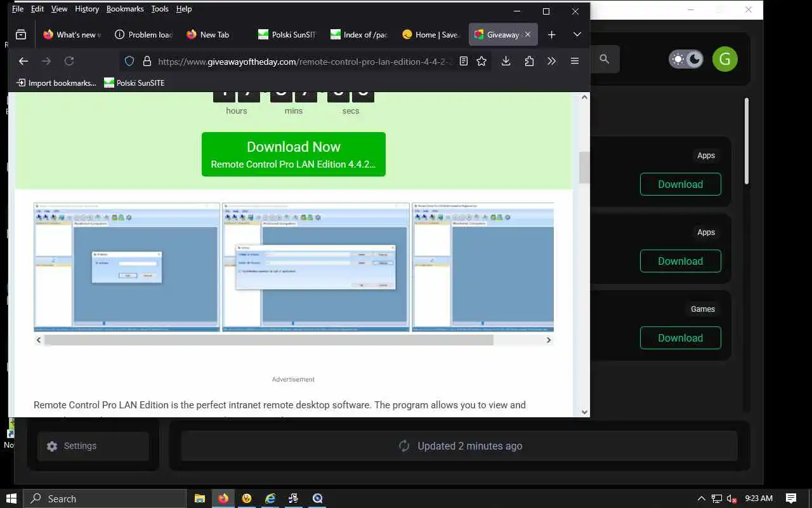The width and height of the screenshot is (812, 508).
Task: Open Polski SunSITE bookmark
Action: click(x=134, y=83)
